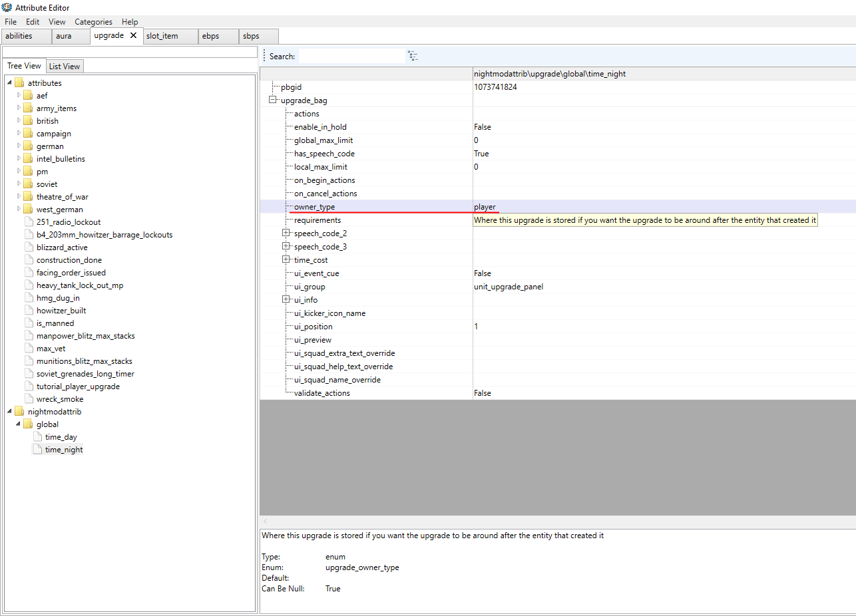856x616 pixels.
Task: Click the filter box above Tree View
Action: (x=129, y=52)
